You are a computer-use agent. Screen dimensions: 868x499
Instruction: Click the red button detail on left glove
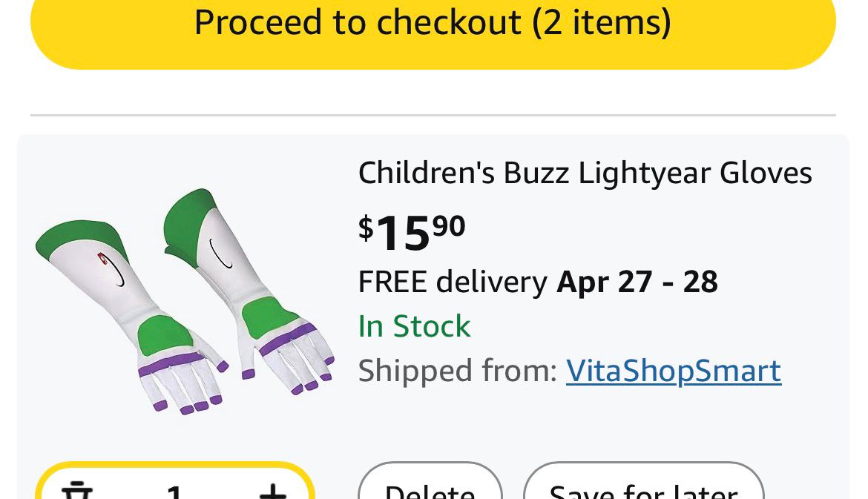pos(103,257)
